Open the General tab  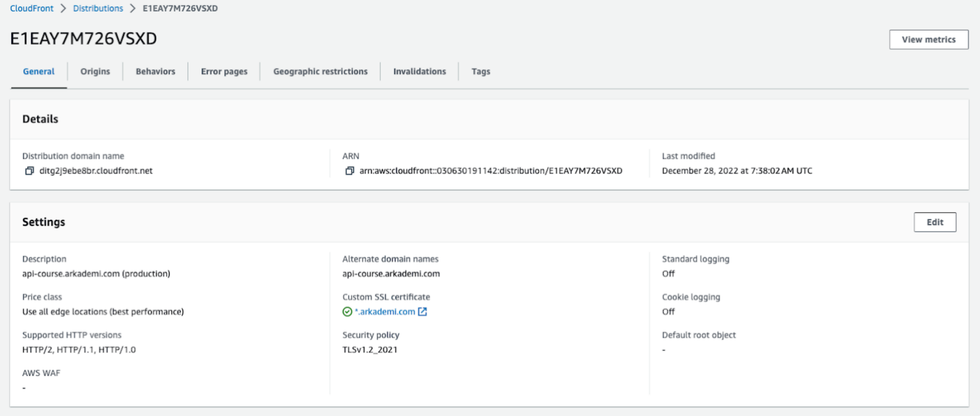[39, 71]
